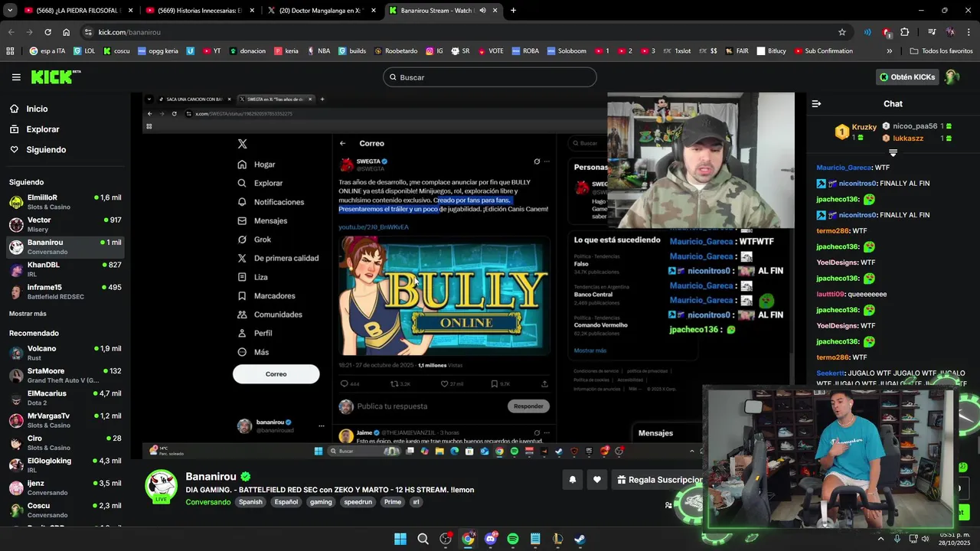The width and height of the screenshot is (980, 551).
Task: Open the NBA bookmark
Action: click(318, 51)
